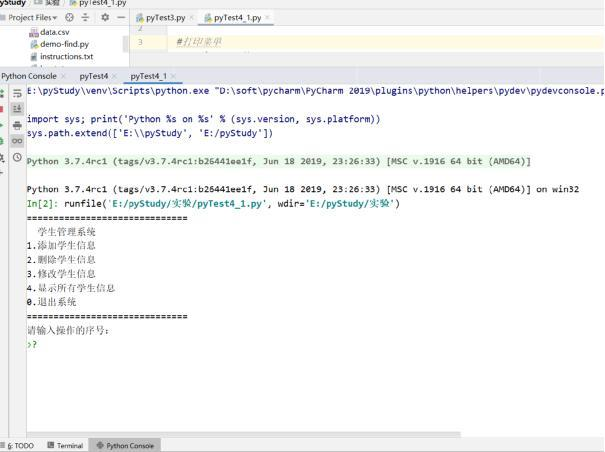
Task: Switch to the Python Console tab
Action: pos(29,76)
